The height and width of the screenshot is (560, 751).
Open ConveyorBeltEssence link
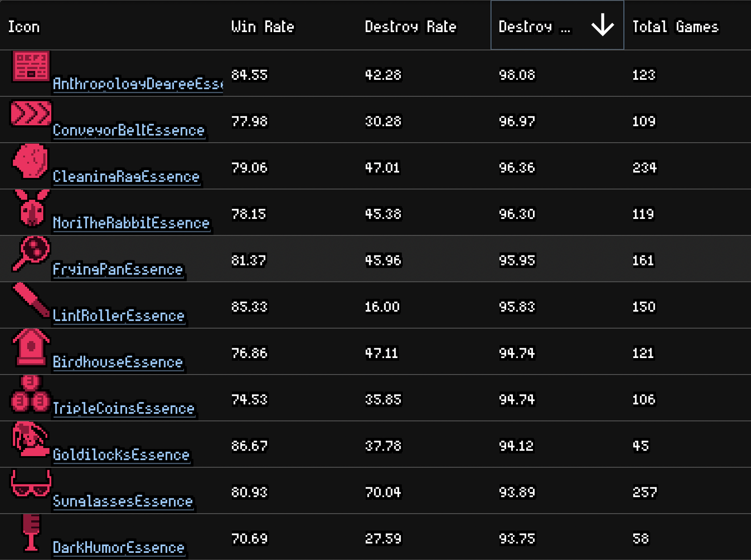pos(129,130)
